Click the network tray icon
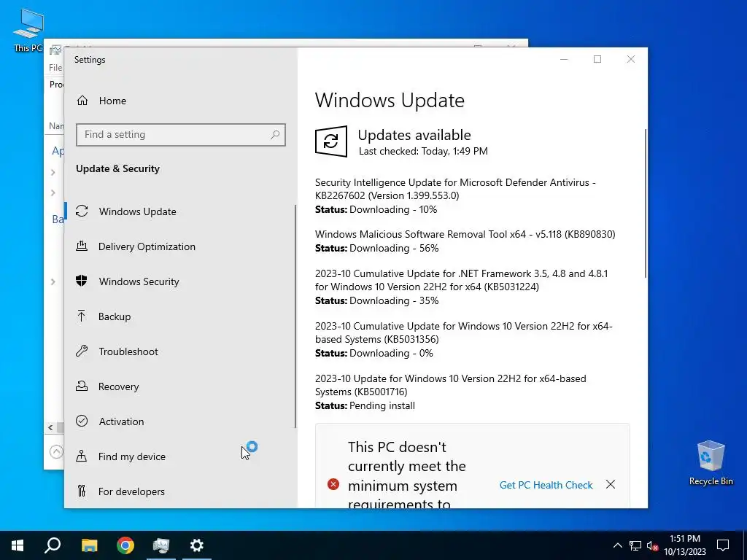This screenshot has width=747, height=560. (635, 545)
